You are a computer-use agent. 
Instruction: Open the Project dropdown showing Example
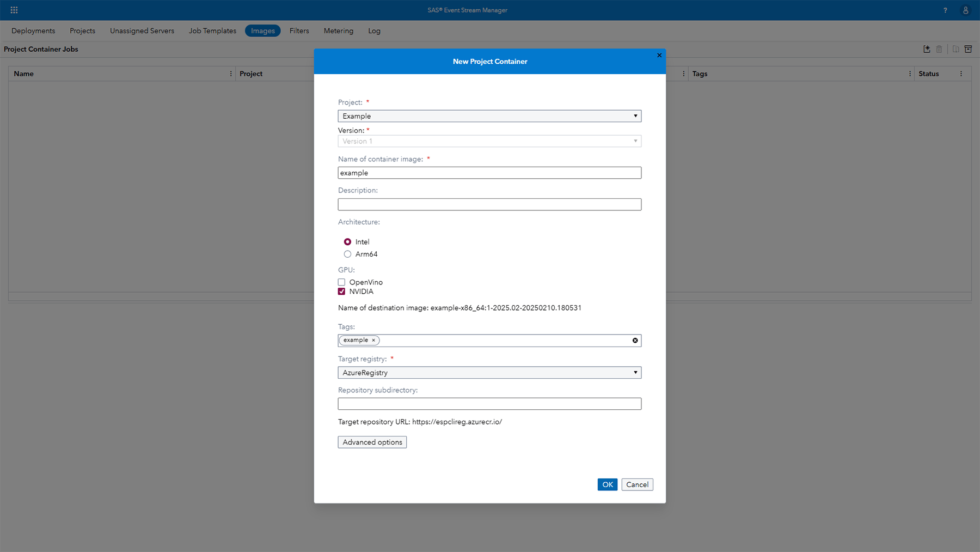click(x=635, y=116)
